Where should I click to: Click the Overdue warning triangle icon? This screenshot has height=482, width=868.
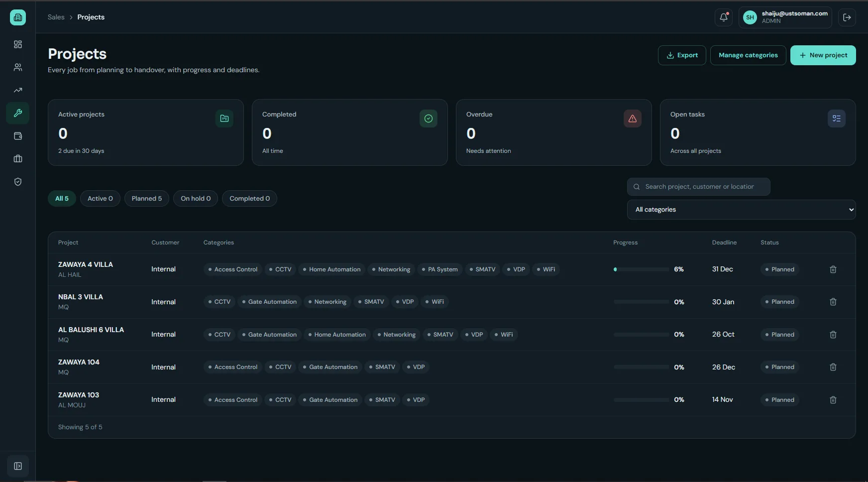click(633, 119)
